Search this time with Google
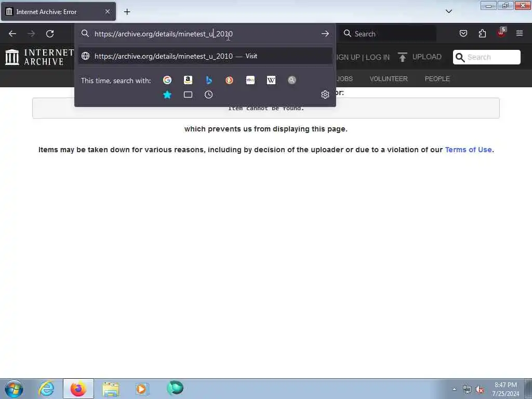 pos(167,80)
